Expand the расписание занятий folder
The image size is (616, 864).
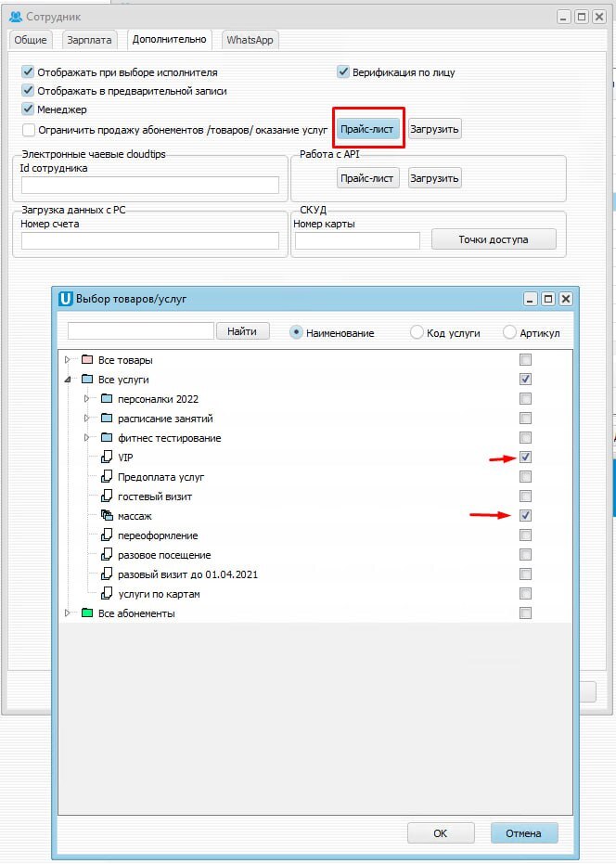coord(86,419)
